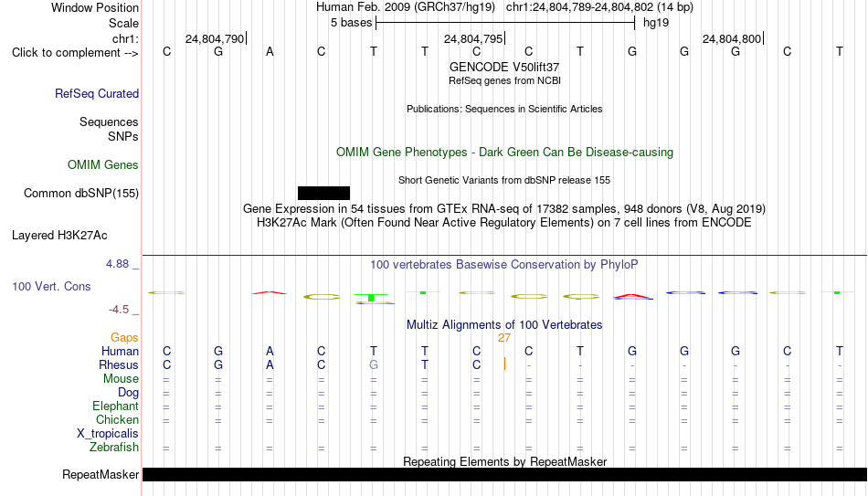Select the Rhesus alignment row label
Screen dimensions: 868x496
coord(119,364)
